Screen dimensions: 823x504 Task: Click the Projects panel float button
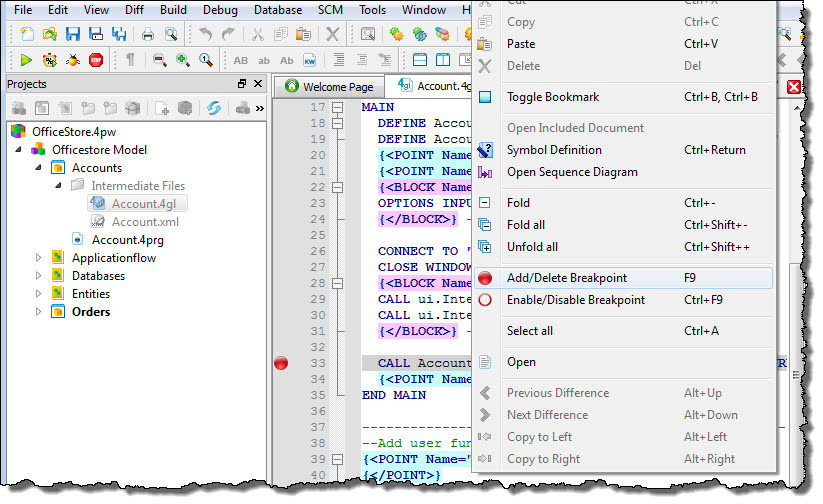click(x=241, y=85)
